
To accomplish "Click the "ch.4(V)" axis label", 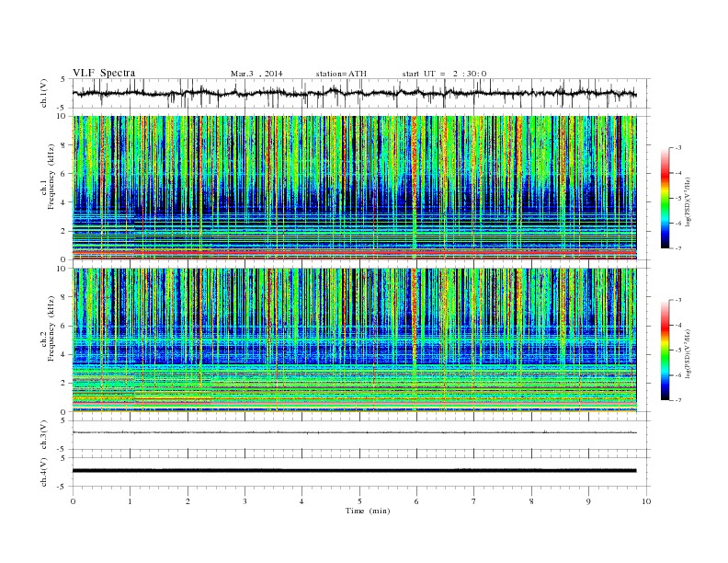I will click(44, 472).
